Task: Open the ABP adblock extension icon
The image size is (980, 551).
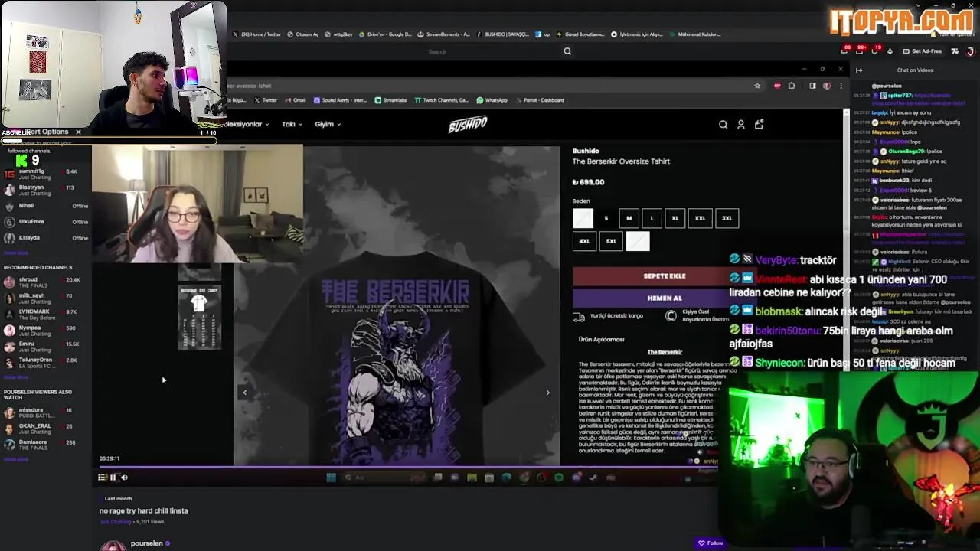Action: coord(777,86)
